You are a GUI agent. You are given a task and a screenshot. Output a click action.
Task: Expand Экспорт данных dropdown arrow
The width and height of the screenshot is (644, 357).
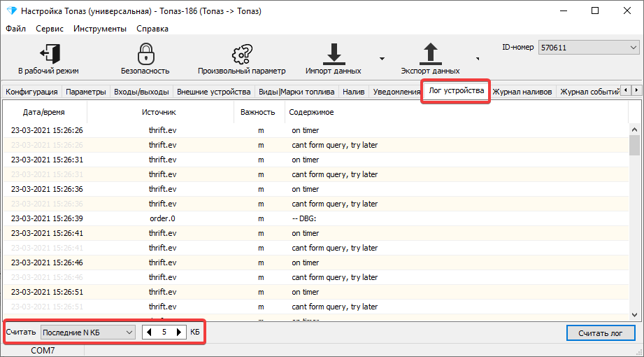(x=478, y=59)
